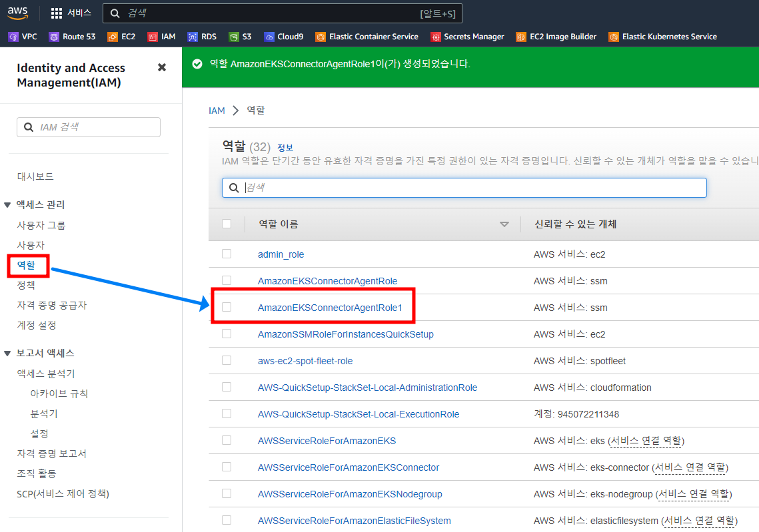This screenshot has width=759, height=532.
Task: Check the AmazonEKSConnectorAgentRole1 row checkbox
Action: pyautogui.click(x=227, y=307)
